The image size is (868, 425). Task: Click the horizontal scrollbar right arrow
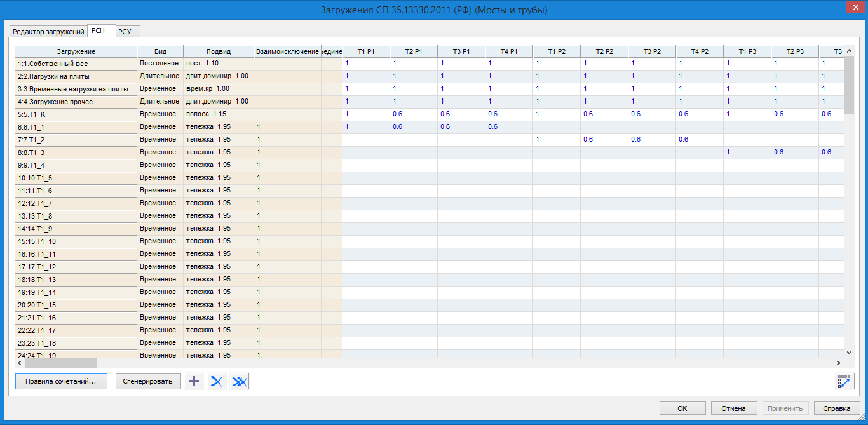pyautogui.click(x=838, y=363)
